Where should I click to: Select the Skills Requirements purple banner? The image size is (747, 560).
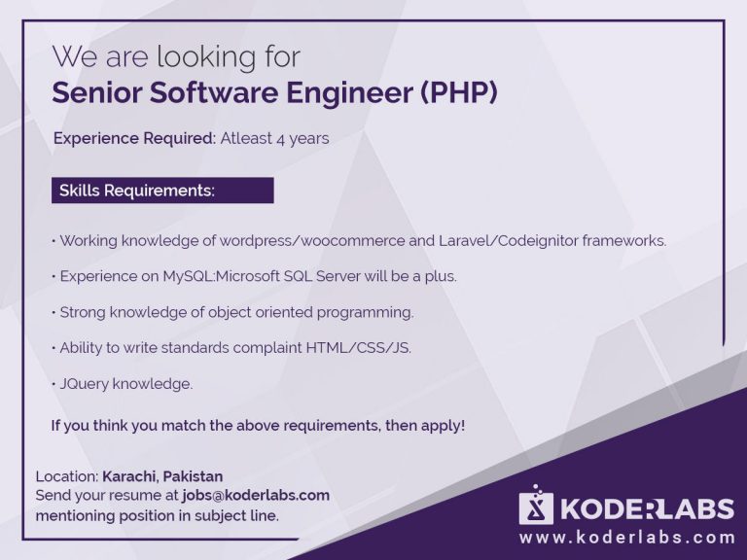[x=162, y=191]
